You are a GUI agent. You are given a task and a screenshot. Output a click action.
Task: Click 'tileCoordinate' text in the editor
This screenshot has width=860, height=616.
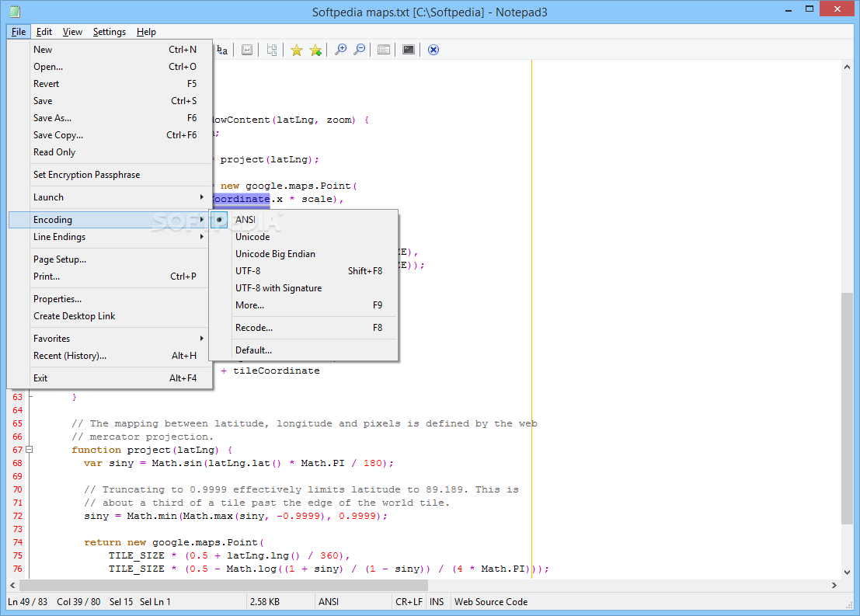277,371
